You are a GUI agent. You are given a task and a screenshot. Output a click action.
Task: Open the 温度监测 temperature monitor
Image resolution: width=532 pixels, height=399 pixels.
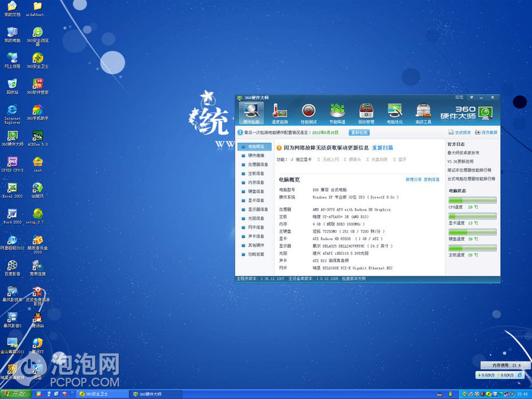[280, 113]
